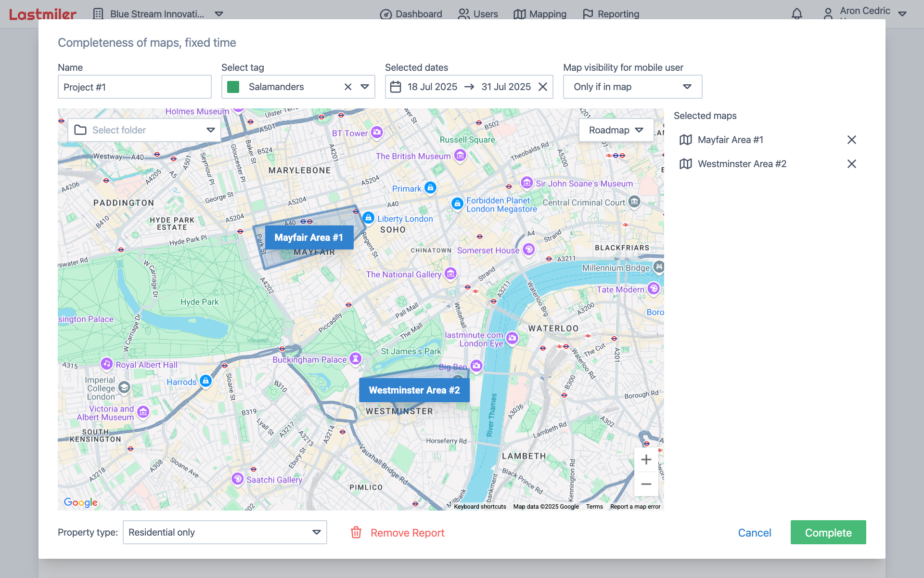Click the Royal Albert Hall marker
Viewport: 924px width, 578px height.
coord(107,364)
